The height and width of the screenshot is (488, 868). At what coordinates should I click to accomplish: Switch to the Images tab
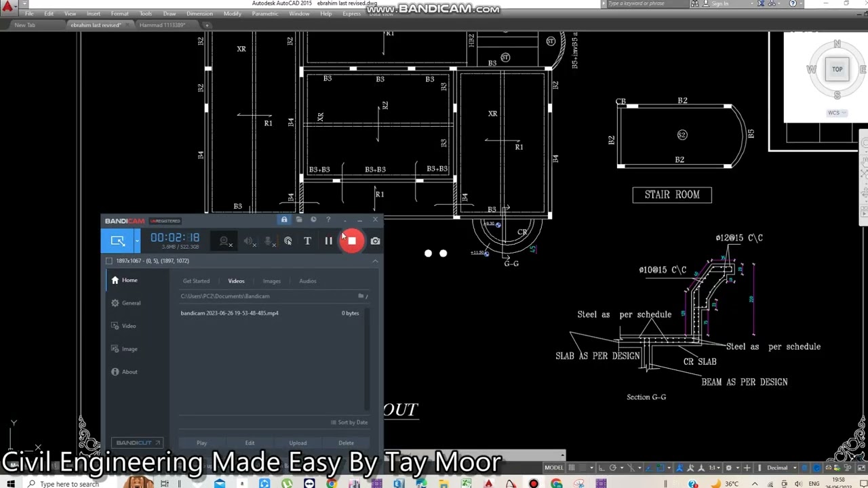point(271,281)
